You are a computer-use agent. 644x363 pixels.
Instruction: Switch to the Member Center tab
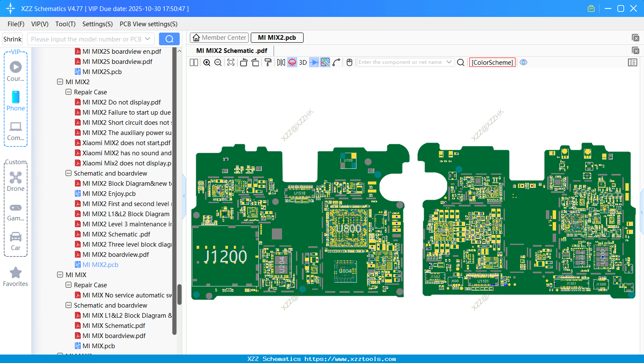pos(219,38)
